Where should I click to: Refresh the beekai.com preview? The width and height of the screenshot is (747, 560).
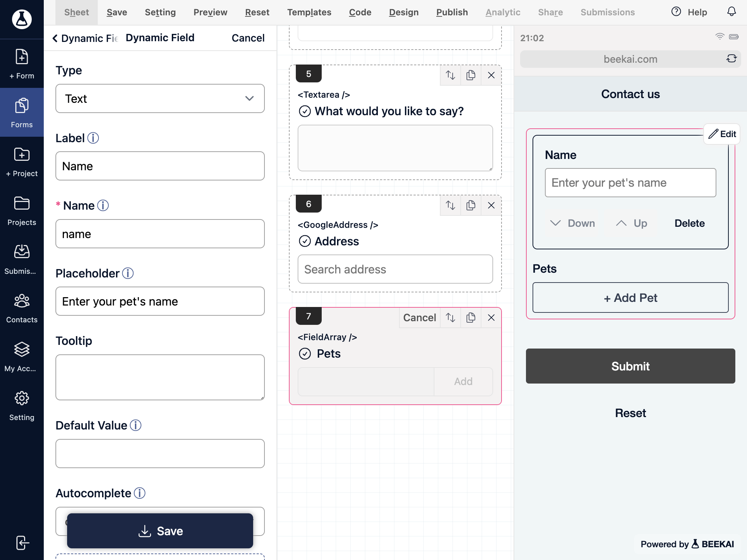click(731, 59)
